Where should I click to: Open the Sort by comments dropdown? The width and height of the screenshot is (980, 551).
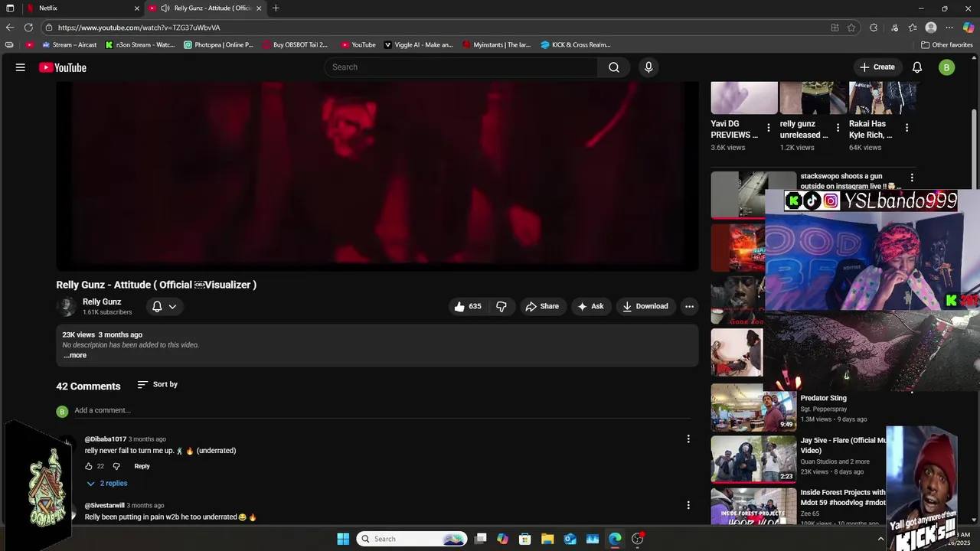(157, 384)
